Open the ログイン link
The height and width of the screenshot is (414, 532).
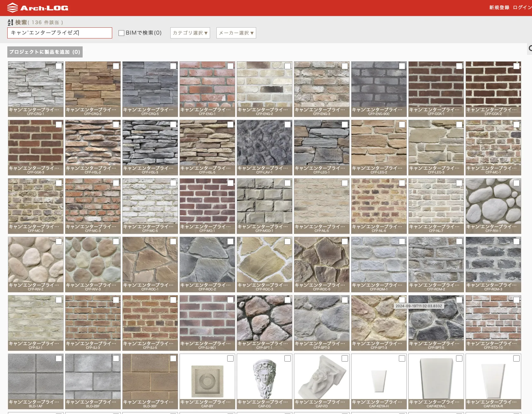tap(522, 7)
